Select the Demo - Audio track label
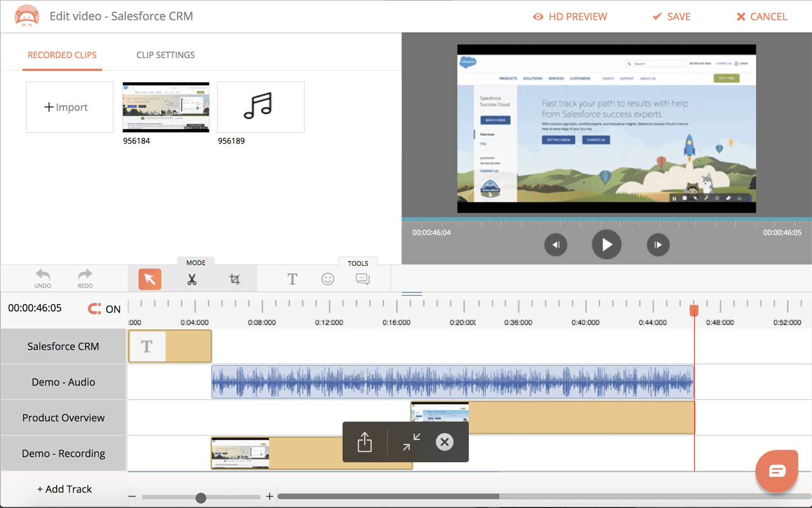This screenshot has height=508, width=812. 63,382
